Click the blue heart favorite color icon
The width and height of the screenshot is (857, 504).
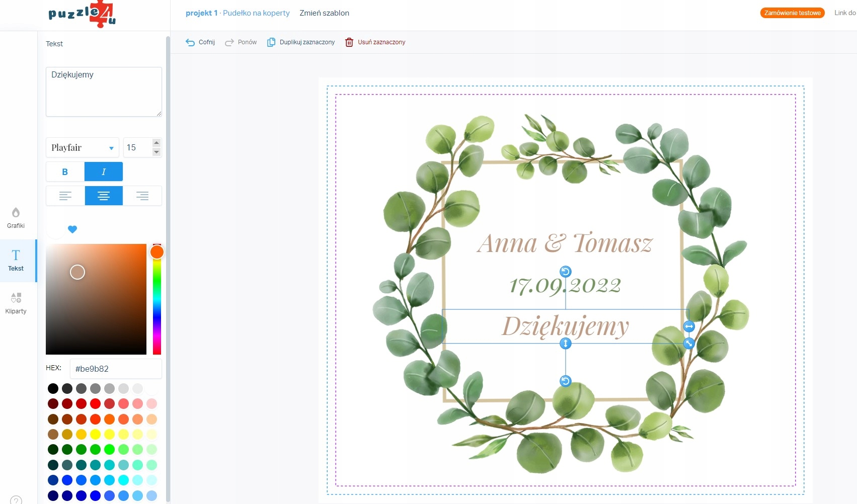72,229
